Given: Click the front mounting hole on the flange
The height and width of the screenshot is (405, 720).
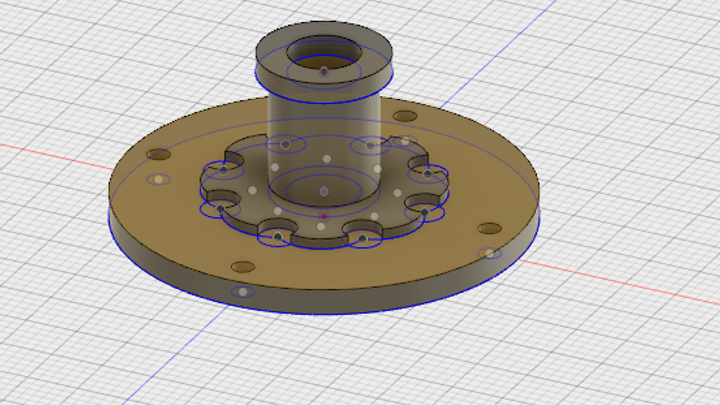Looking at the screenshot, I should [243, 267].
